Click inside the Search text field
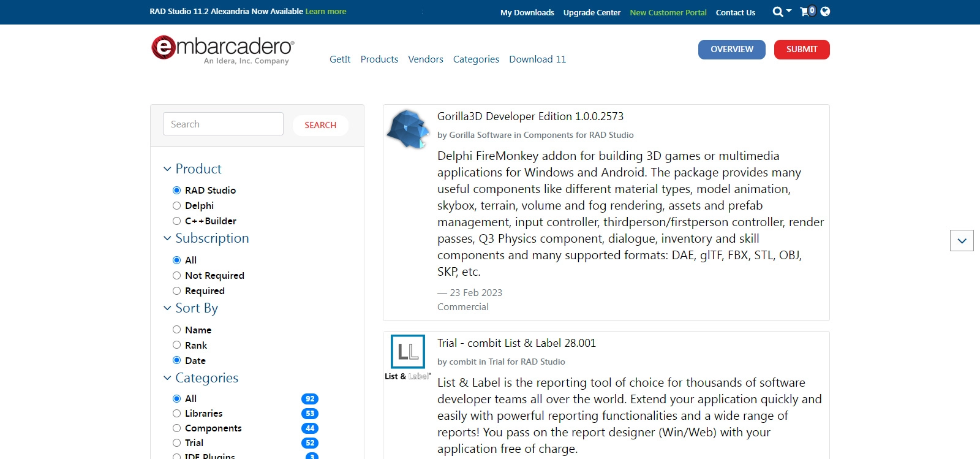 pos(223,124)
